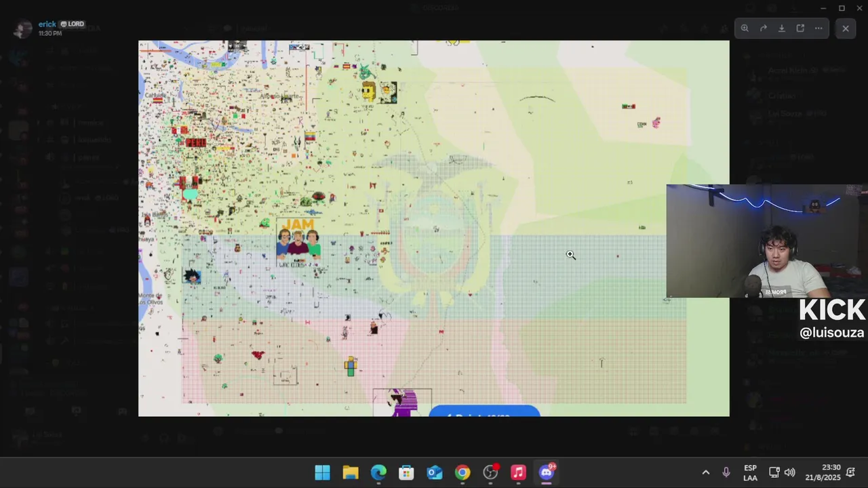Image resolution: width=868 pixels, height=488 pixels.
Task: Click the username erick above the image
Action: point(47,24)
